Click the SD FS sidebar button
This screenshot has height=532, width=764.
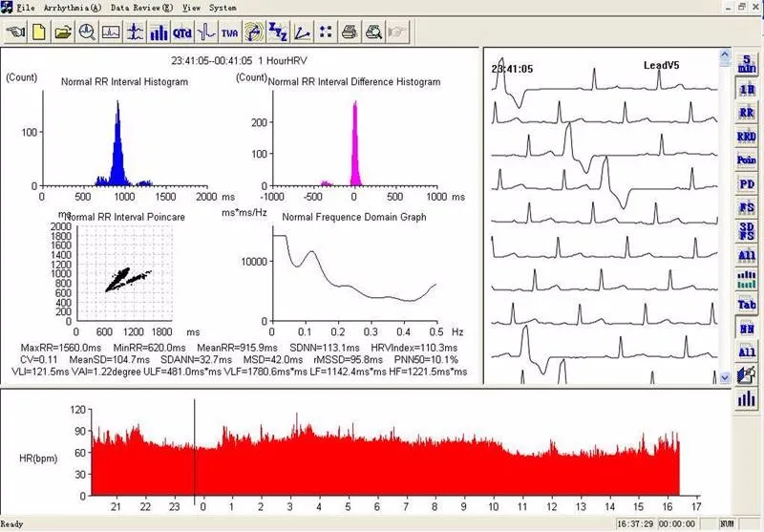pyautogui.click(x=747, y=231)
